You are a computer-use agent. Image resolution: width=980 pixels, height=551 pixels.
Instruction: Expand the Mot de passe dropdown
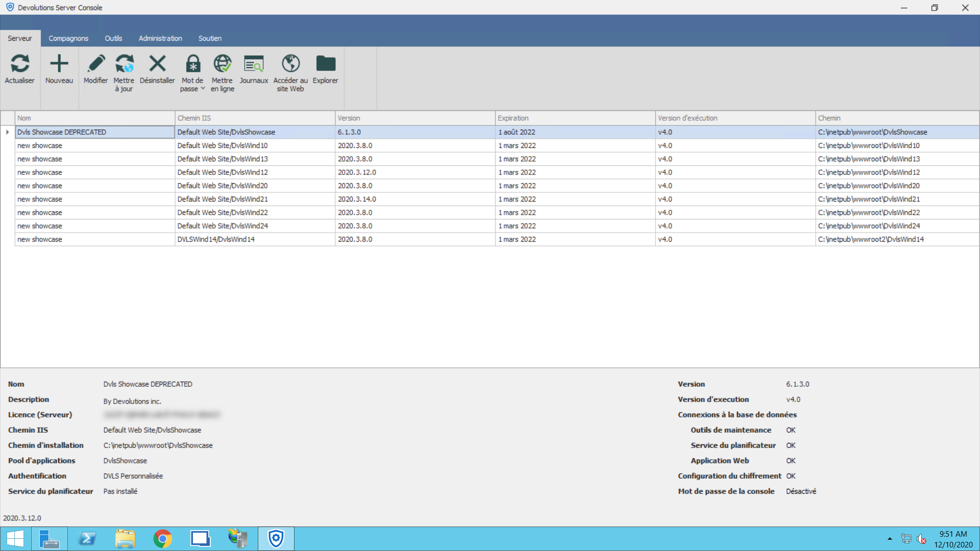tap(203, 89)
